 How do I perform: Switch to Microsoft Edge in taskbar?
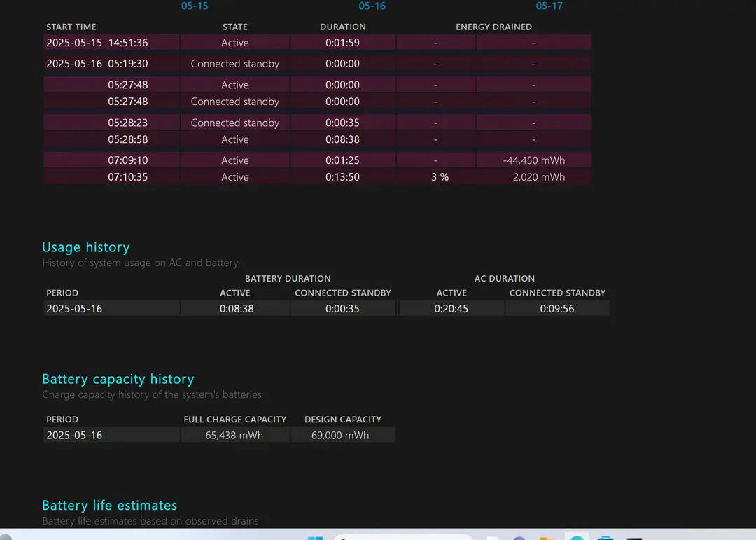click(x=577, y=537)
